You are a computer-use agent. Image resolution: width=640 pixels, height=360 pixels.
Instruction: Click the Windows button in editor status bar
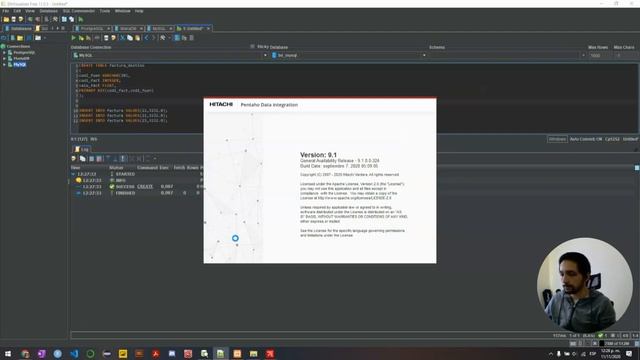[x=557, y=139]
